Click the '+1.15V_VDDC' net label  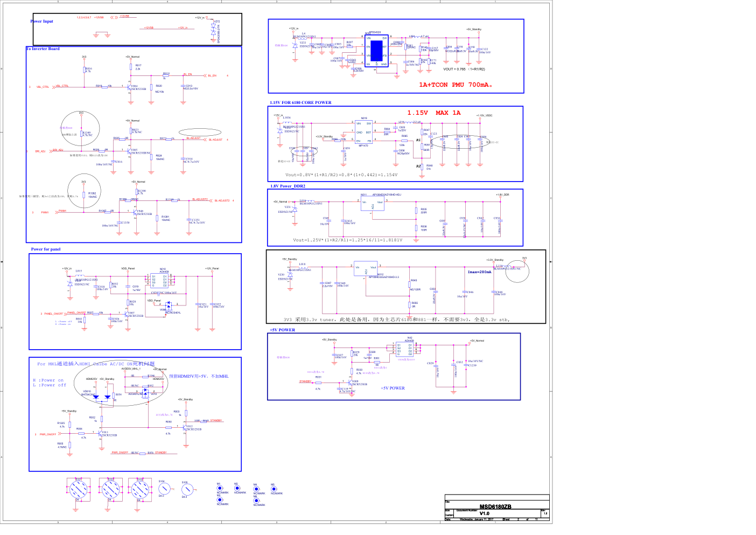484,115
